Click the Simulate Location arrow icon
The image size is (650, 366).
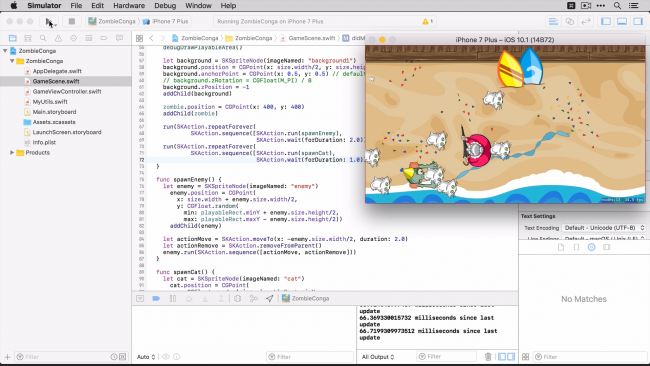click(x=269, y=298)
